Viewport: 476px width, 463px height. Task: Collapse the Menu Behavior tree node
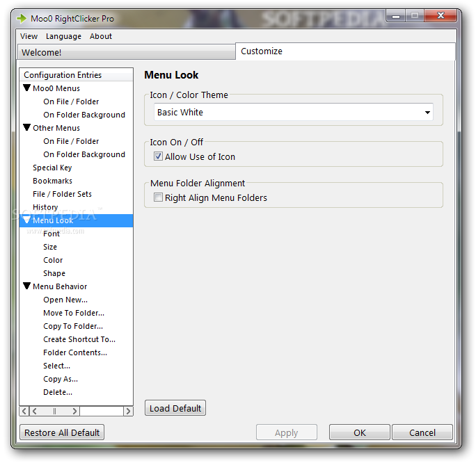pyautogui.click(x=26, y=286)
